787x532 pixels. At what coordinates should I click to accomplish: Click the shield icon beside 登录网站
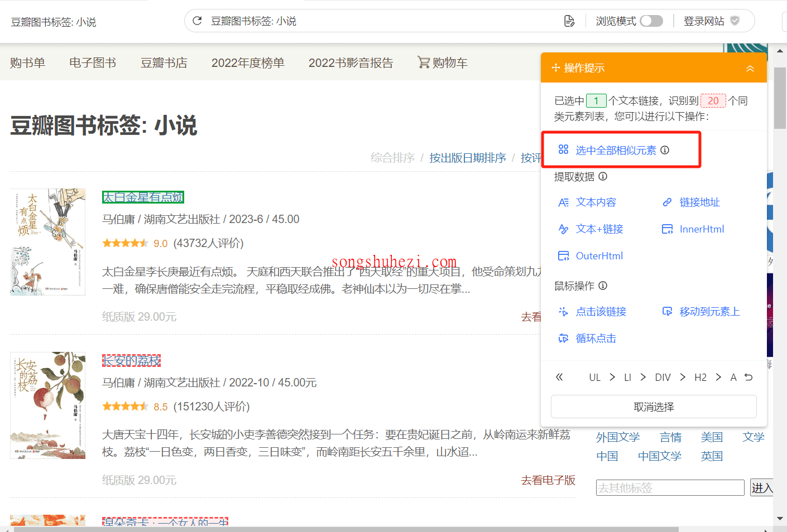pos(735,21)
